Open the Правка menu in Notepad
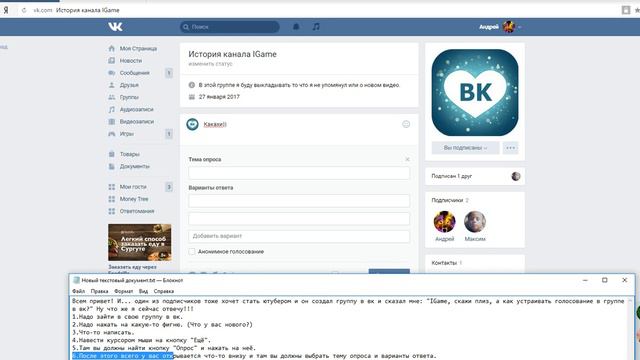 99,291
